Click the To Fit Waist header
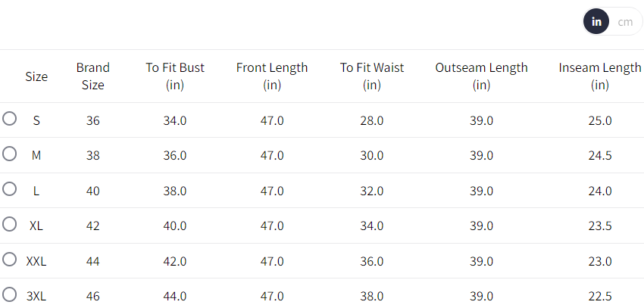644x308 pixels. (372, 76)
